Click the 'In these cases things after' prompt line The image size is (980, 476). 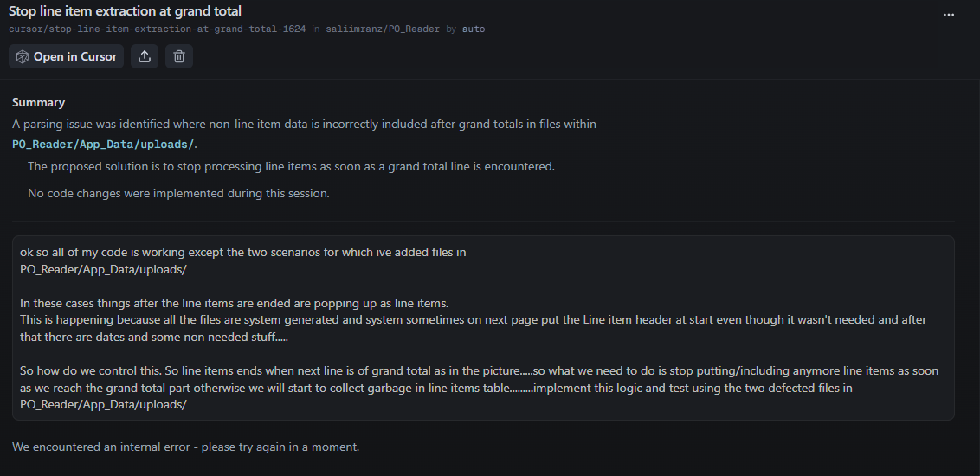point(234,303)
